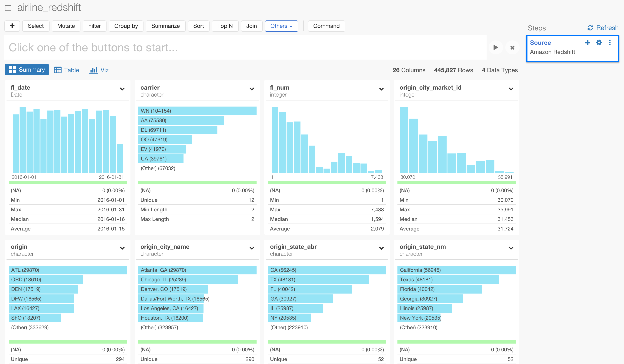Open the Filter tool
The width and height of the screenshot is (624, 364).
click(x=94, y=26)
